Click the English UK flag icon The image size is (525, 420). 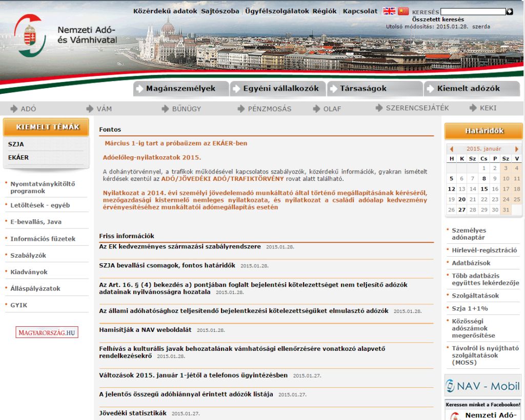[389, 11]
